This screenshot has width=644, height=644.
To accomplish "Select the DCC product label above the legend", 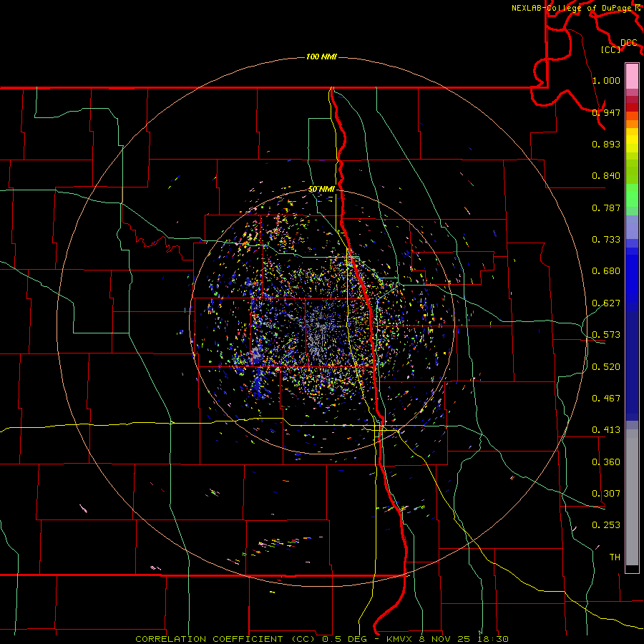I will [628, 43].
